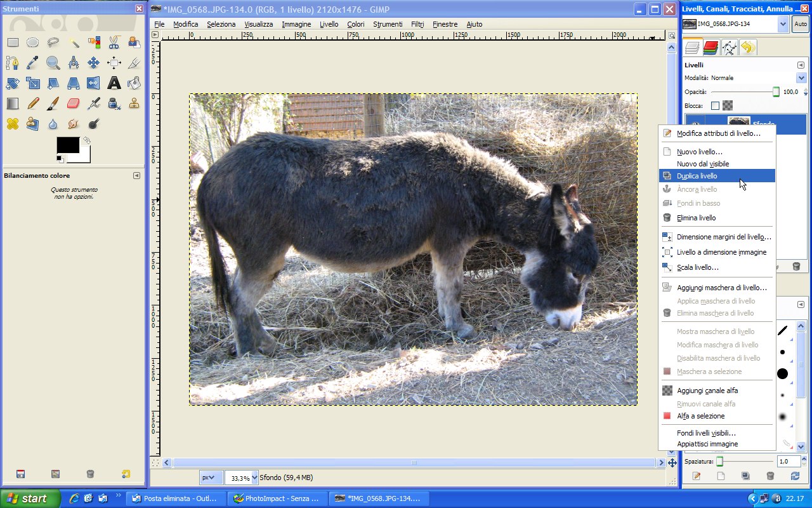The height and width of the screenshot is (508, 812).
Task: Switch to the Channels tab
Action: click(710, 48)
